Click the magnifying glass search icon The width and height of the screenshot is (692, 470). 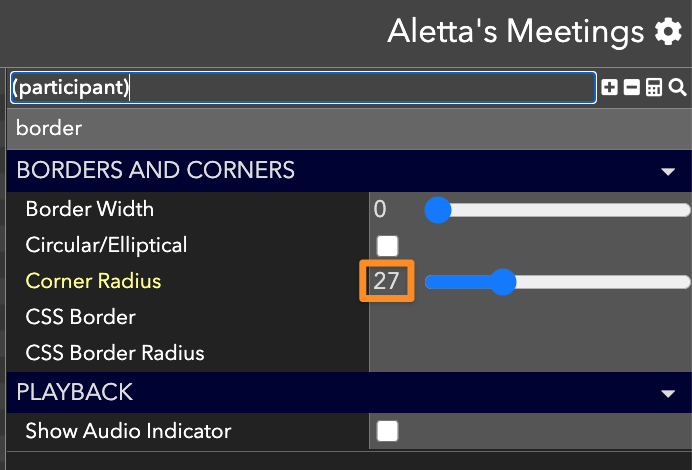[677, 87]
